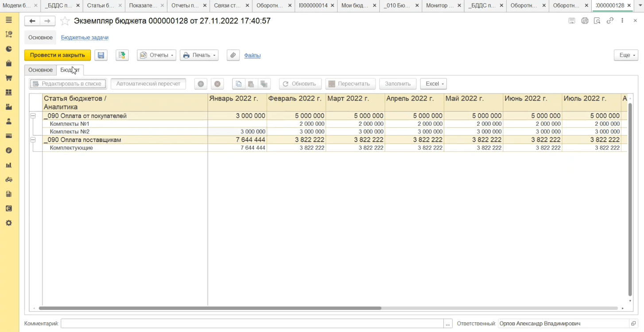Screen dimensions: 644x332
Task: Select the upper Основное navigation item
Action: click(x=41, y=38)
